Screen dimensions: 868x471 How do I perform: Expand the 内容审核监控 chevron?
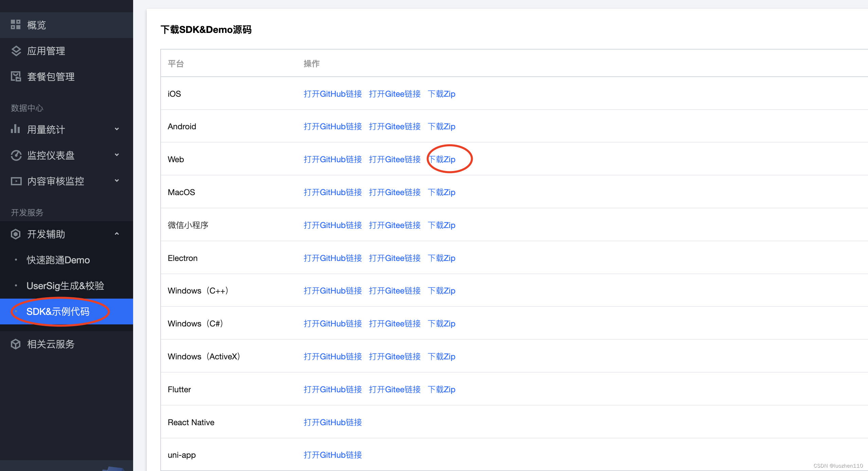click(117, 181)
